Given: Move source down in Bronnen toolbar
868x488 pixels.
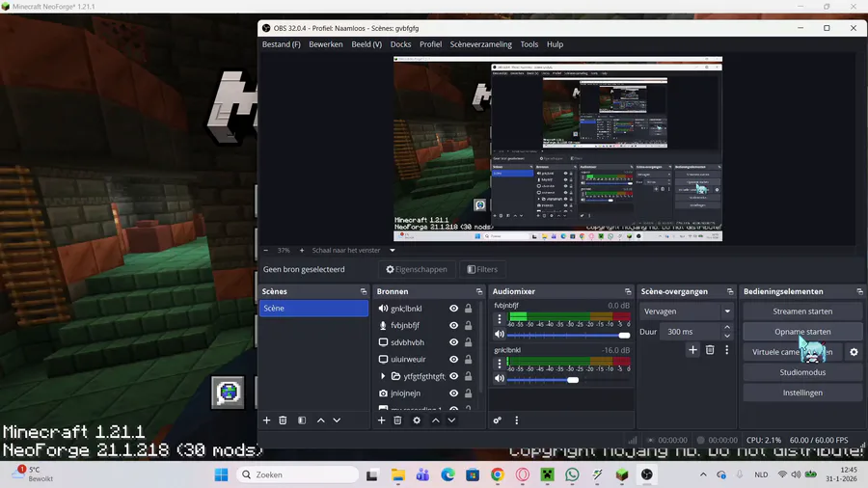Looking at the screenshot, I should point(451,420).
